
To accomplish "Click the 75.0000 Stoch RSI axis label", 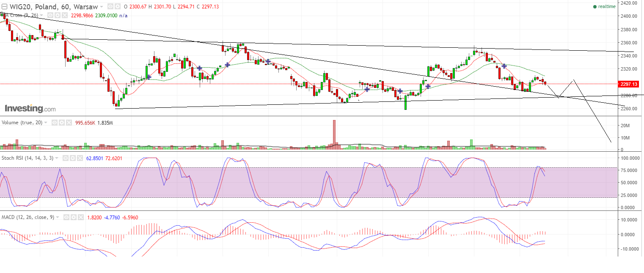I will coord(630,170).
